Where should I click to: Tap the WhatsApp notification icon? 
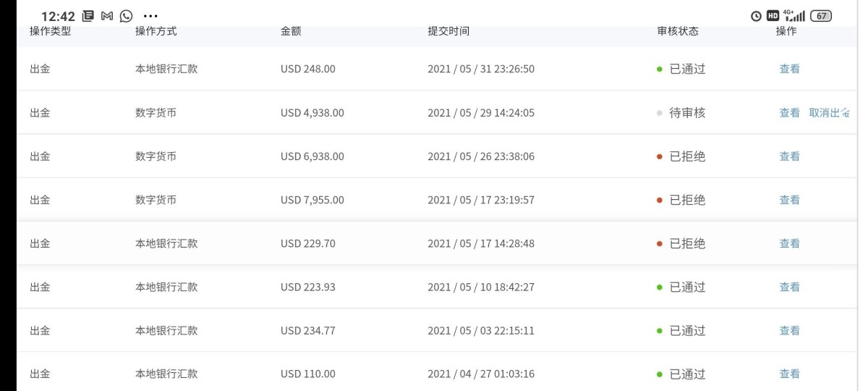tap(127, 16)
